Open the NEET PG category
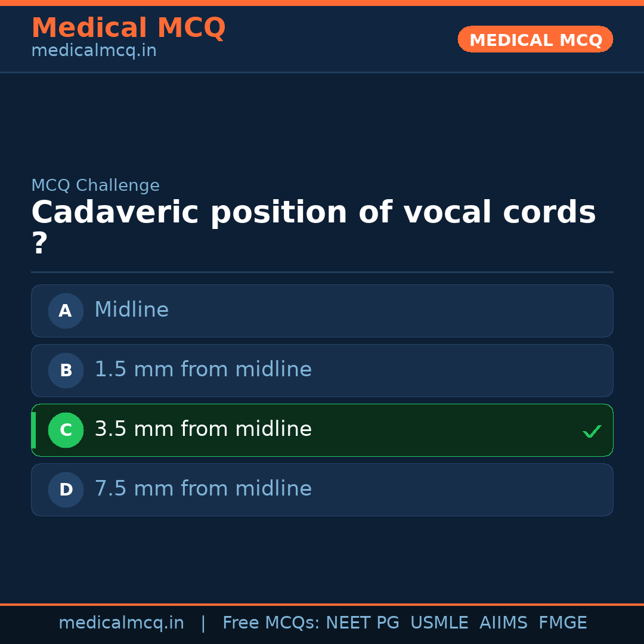644x644 pixels. (362, 623)
